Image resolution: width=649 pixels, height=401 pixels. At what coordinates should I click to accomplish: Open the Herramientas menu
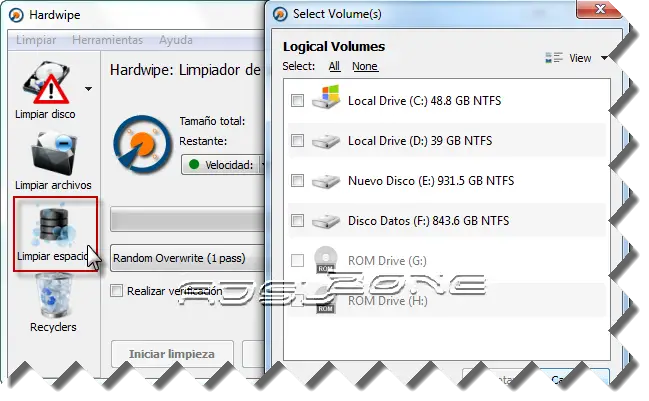coord(107,40)
